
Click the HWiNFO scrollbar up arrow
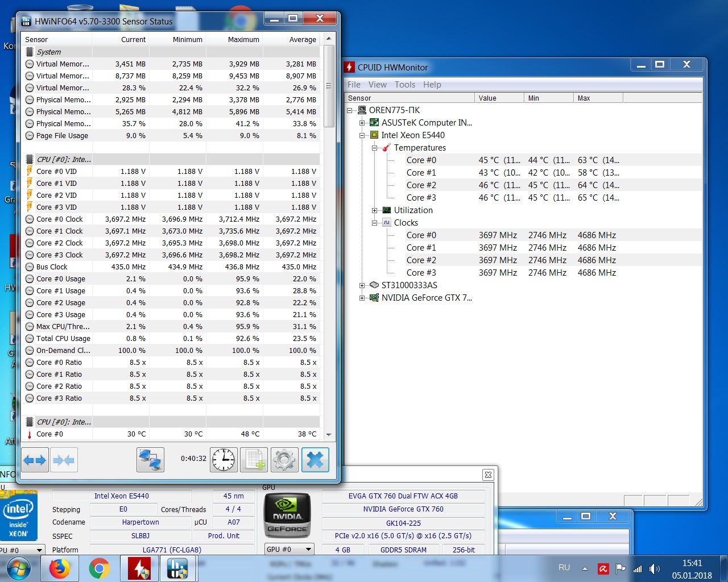(329, 39)
